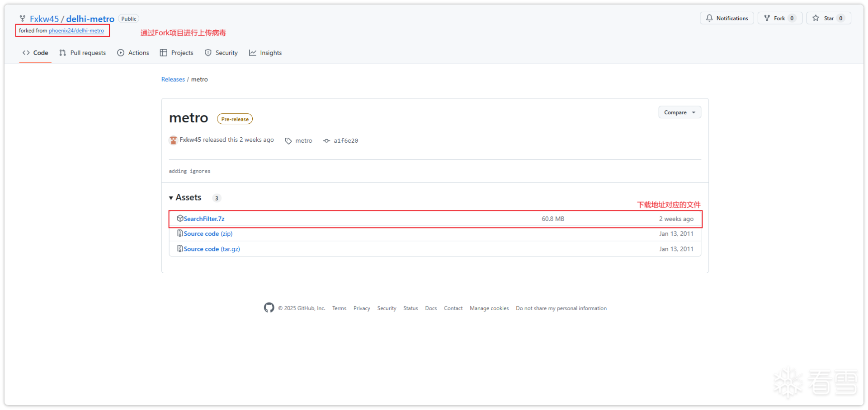The width and height of the screenshot is (868, 410).
Task: Click the Fxkw45 avatar in release info
Action: click(x=173, y=140)
